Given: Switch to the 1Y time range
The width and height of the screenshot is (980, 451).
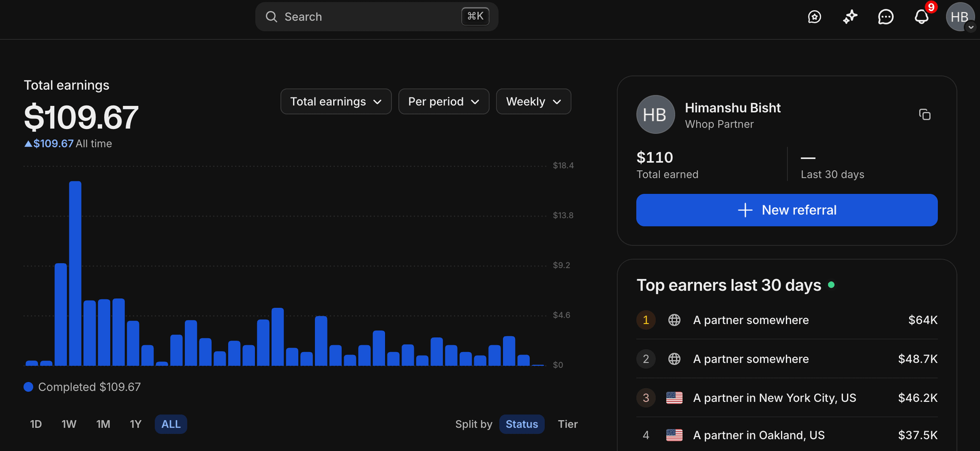Looking at the screenshot, I should 136,424.
